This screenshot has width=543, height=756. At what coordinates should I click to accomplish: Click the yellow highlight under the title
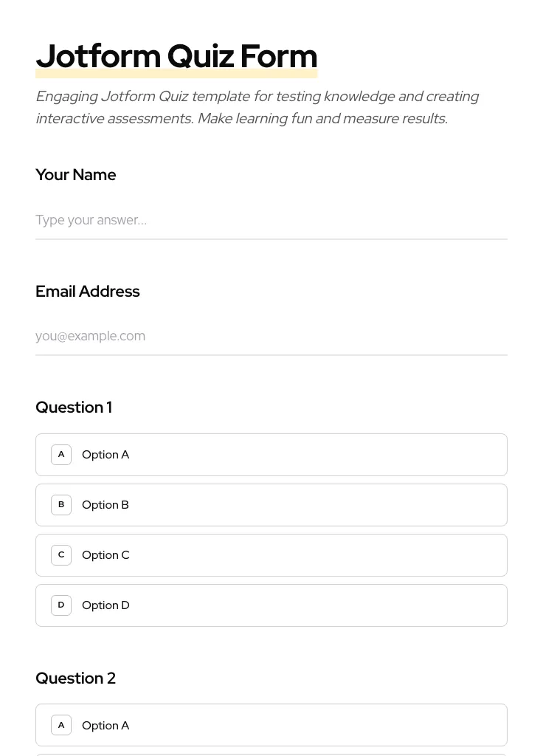176,74
